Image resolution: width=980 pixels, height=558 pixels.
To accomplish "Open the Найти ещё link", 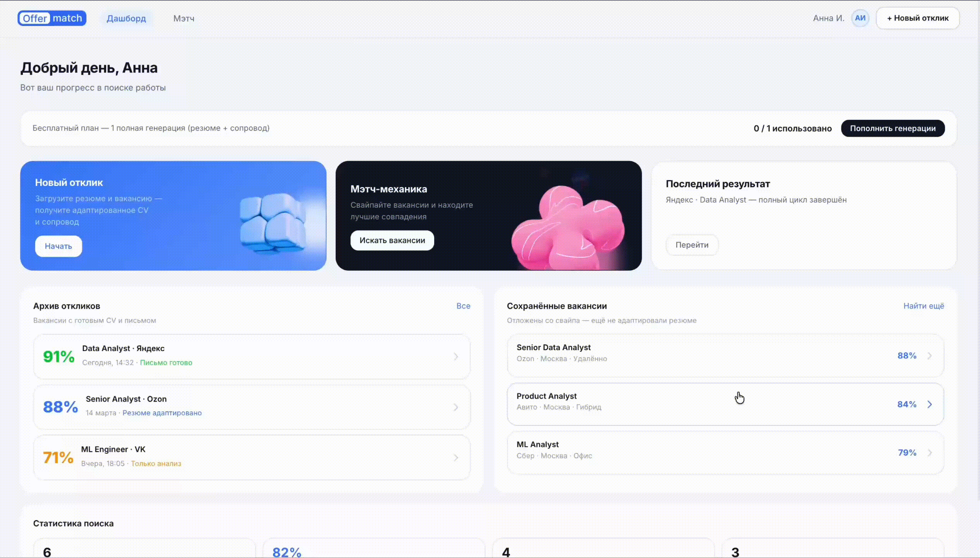I will pyautogui.click(x=924, y=306).
